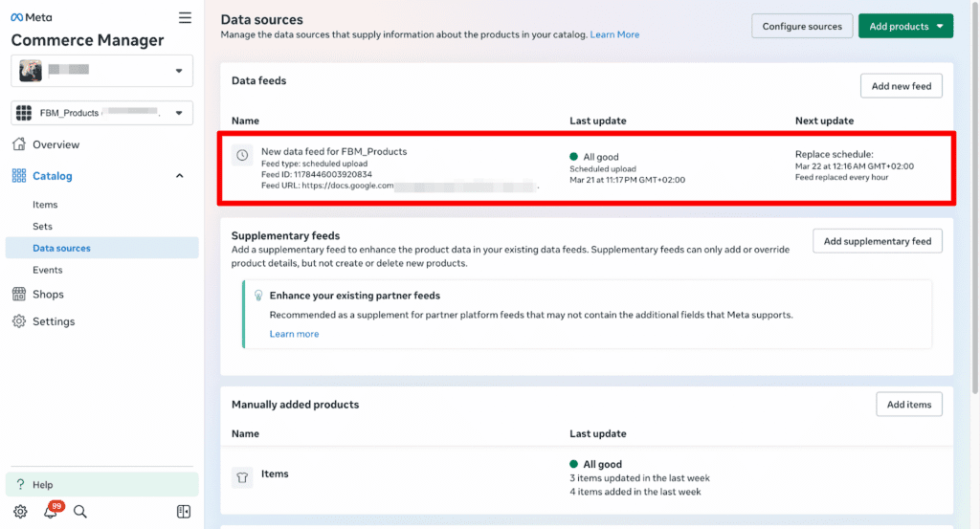Open the Help panel

tap(101, 485)
